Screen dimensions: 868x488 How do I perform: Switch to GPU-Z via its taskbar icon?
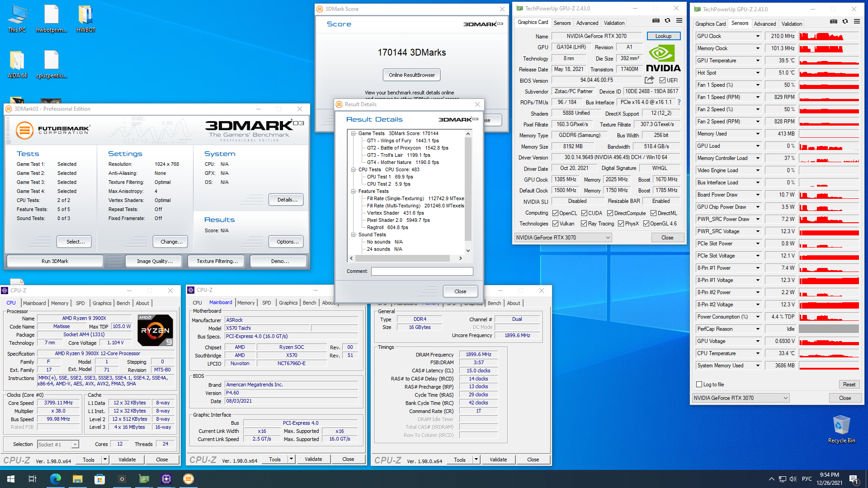coord(144,479)
